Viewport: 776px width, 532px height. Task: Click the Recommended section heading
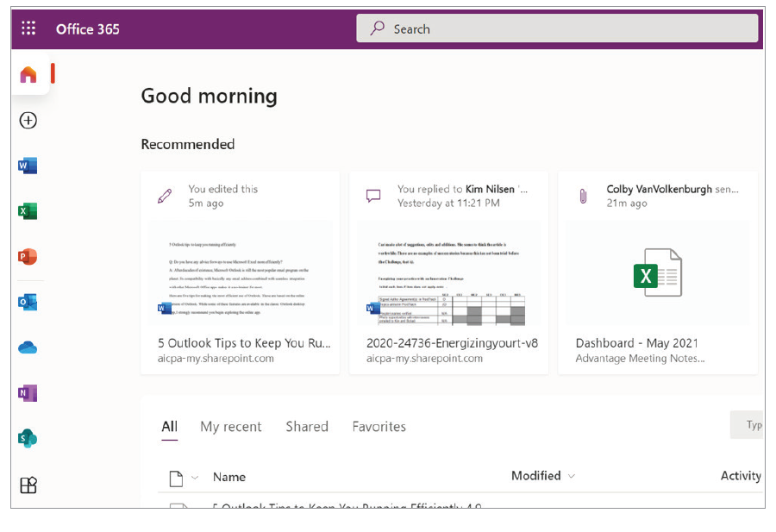[x=188, y=144]
